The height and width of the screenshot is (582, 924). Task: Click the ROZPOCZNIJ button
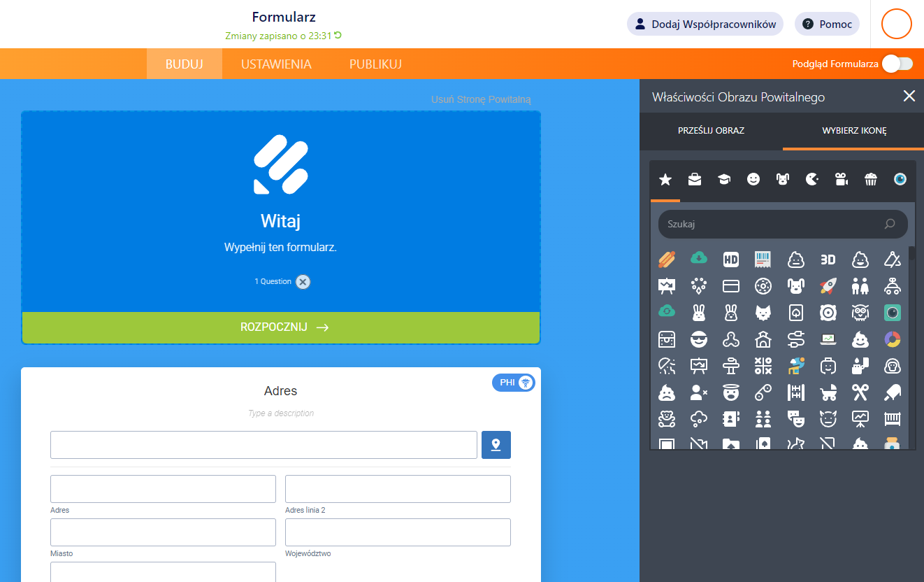tap(281, 327)
